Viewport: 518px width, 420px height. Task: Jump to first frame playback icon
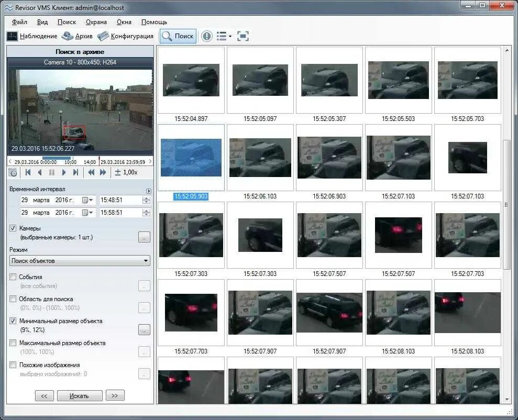28,172
